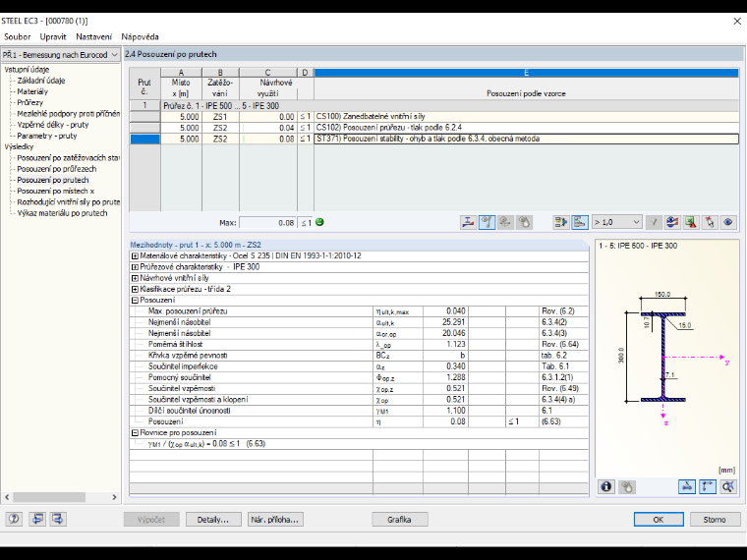Click the green status ball next to Max

coord(319,222)
